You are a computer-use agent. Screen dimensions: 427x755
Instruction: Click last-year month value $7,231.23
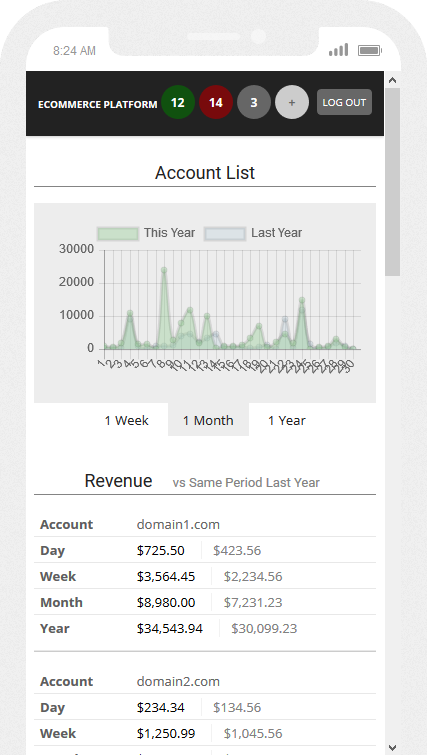(x=253, y=602)
